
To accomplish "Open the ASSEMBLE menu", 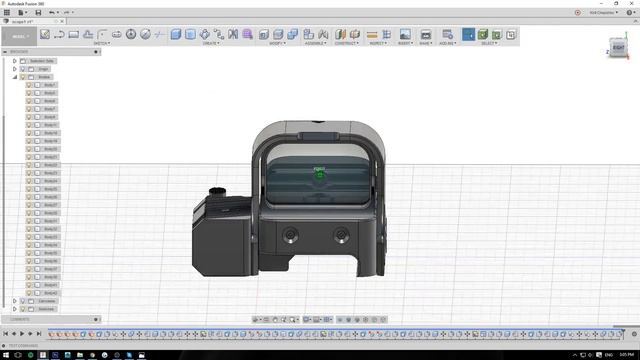I will tap(316, 43).
